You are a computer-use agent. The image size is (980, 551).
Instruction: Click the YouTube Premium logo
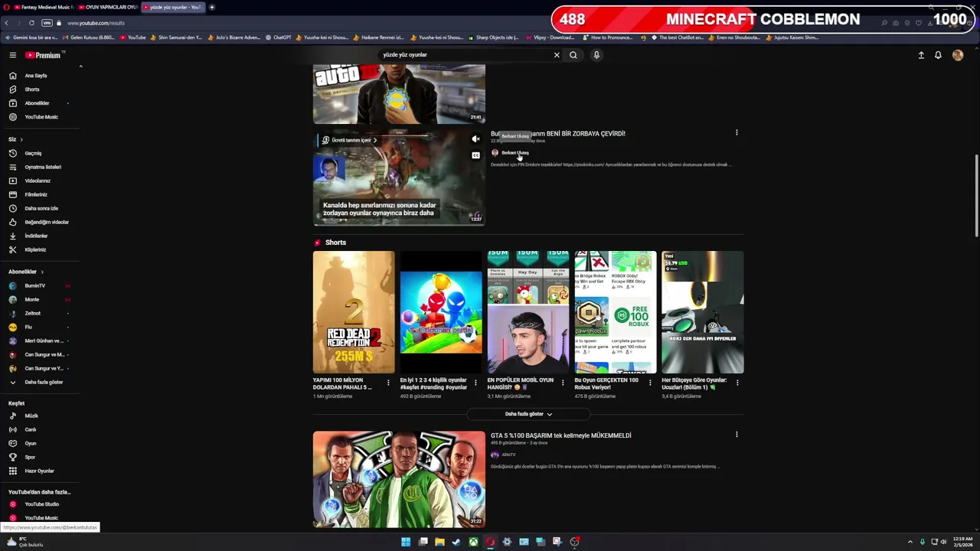click(44, 55)
